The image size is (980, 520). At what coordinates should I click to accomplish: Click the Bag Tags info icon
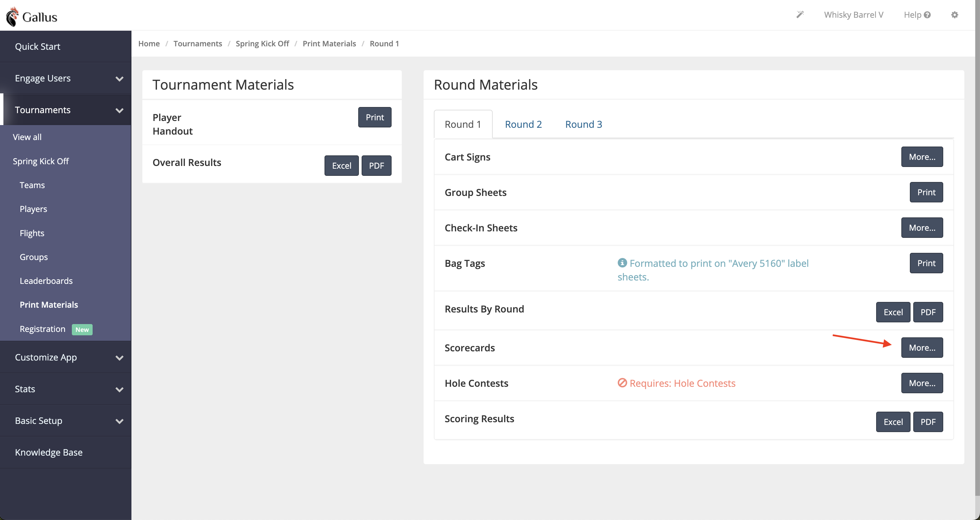pos(622,263)
